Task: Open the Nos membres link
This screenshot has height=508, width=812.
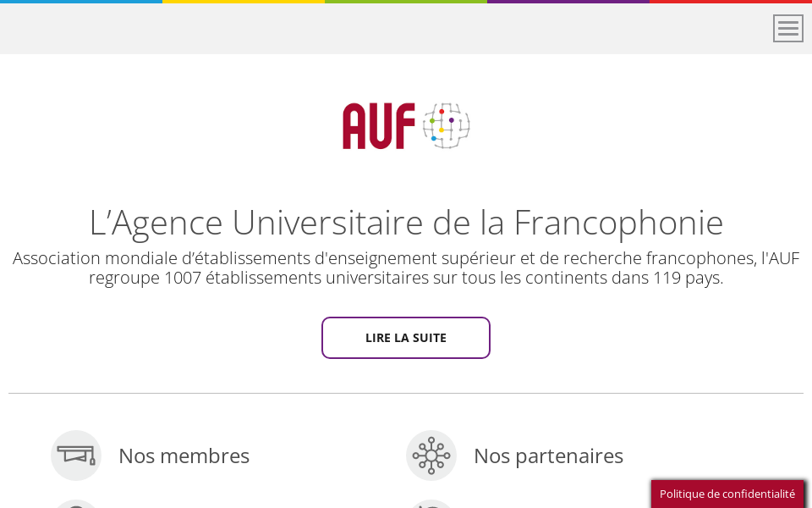Action: click(x=184, y=456)
